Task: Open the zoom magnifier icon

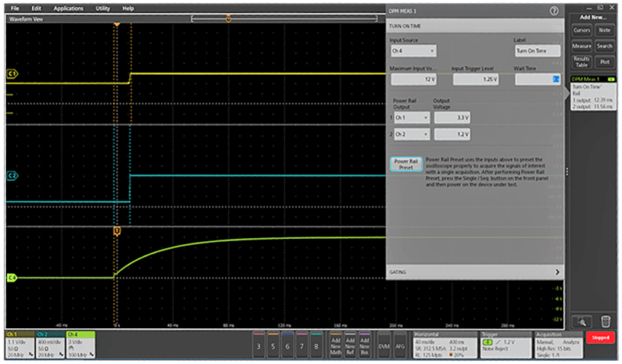Action: click(x=582, y=321)
